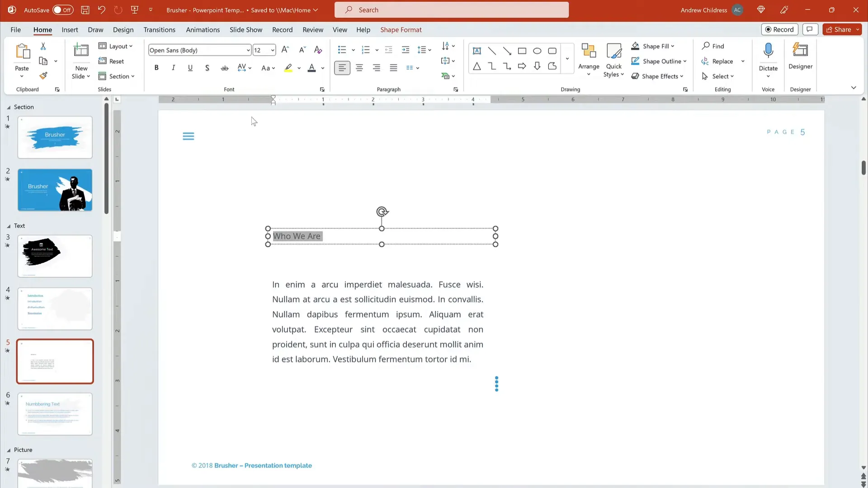Click the Paste clipboard icon

(22, 52)
